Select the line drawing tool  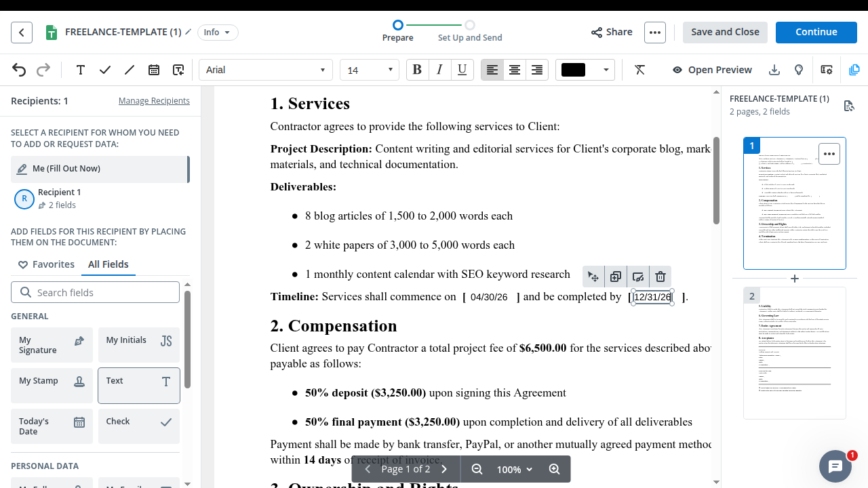130,70
